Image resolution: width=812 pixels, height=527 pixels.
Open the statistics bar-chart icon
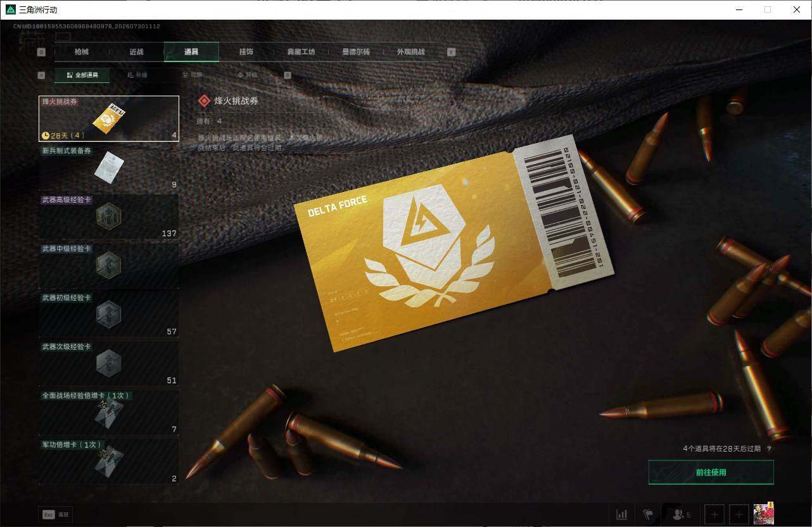point(622,514)
